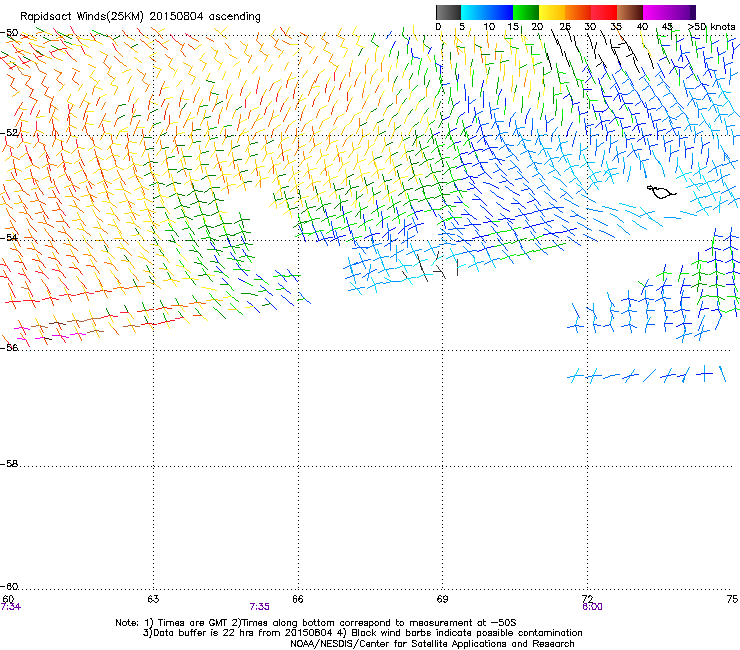Click the '66' longitude axis label
Viewport: 740px width, 650px height.
[x=298, y=599]
